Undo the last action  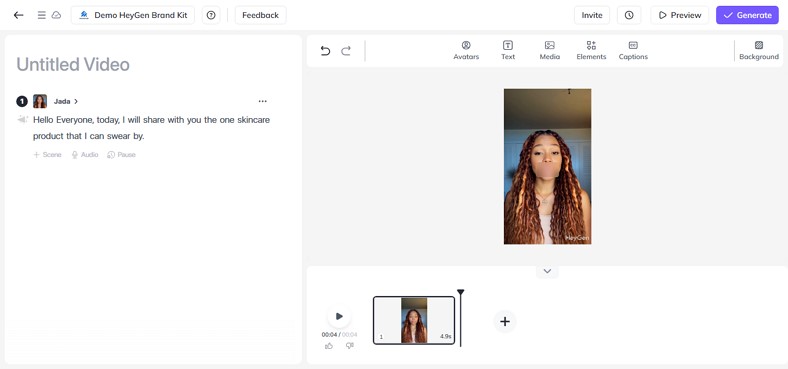coord(325,51)
